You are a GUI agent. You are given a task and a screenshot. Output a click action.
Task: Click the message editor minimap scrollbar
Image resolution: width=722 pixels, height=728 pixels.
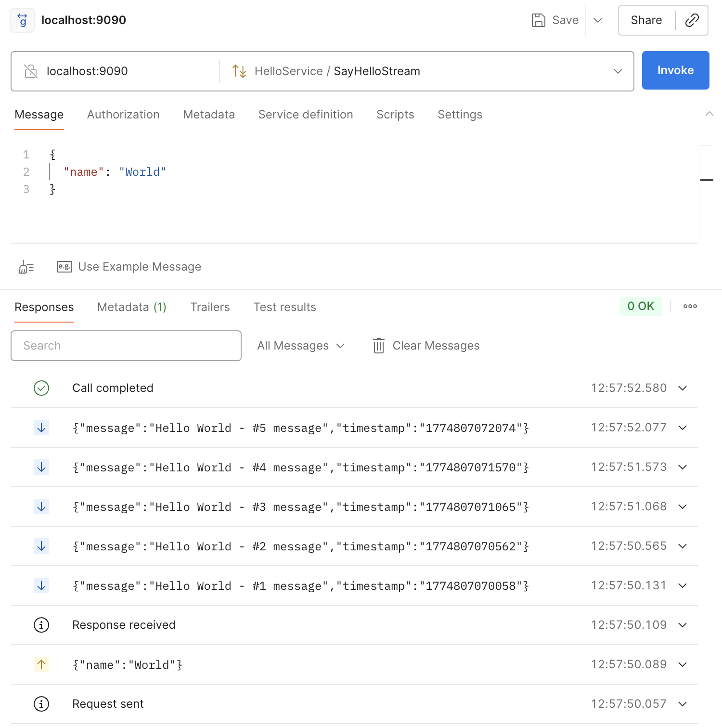[706, 180]
